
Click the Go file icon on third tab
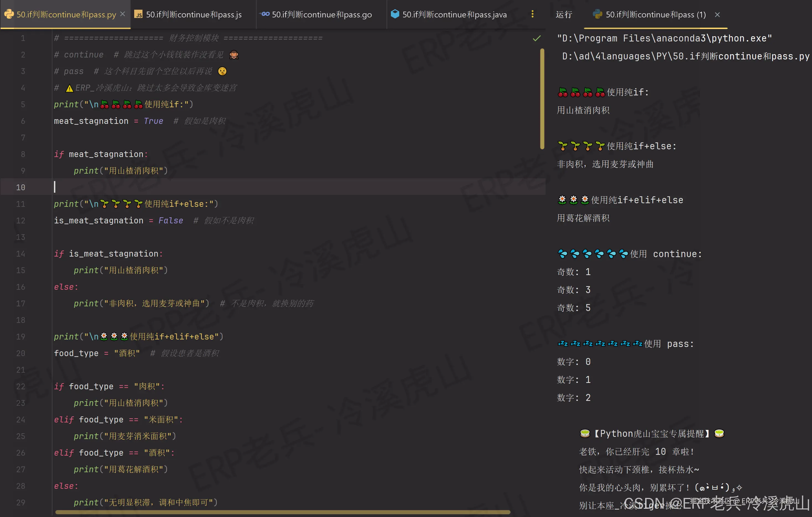(265, 14)
